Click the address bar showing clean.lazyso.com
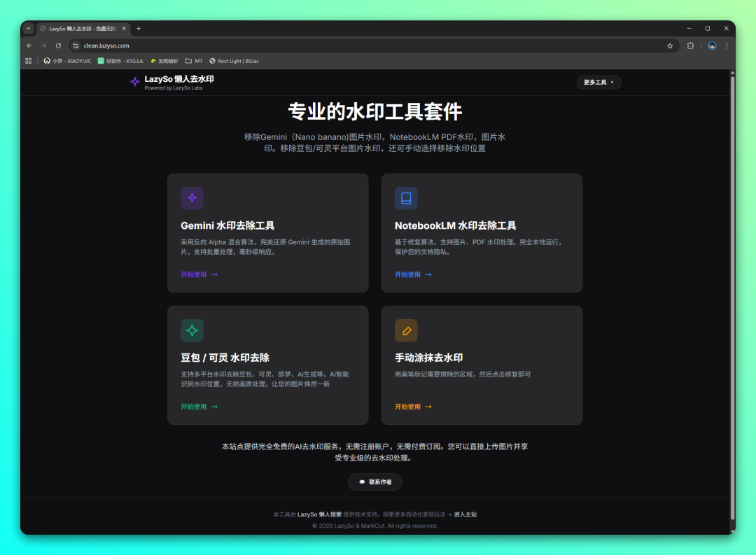 click(374, 45)
